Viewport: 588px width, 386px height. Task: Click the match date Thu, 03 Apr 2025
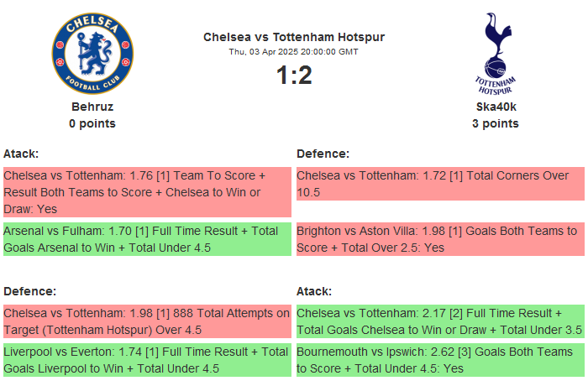[294, 52]
